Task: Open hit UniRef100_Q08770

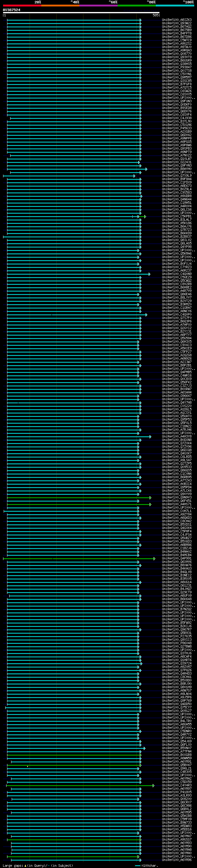Action: [177, 54]
